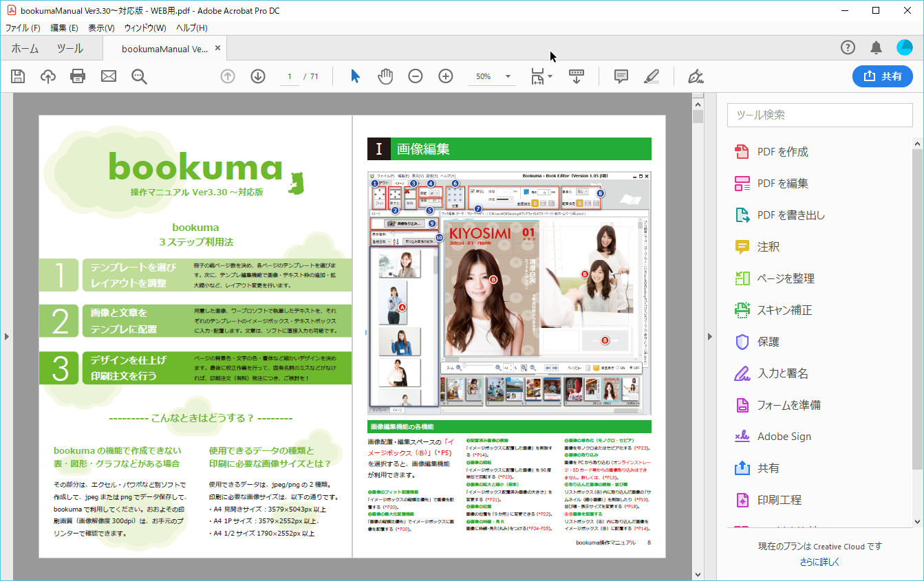The height and width of the screenshot is (581, 924).
Task: Choose the arrow selection tool
Action: [355, 76]
